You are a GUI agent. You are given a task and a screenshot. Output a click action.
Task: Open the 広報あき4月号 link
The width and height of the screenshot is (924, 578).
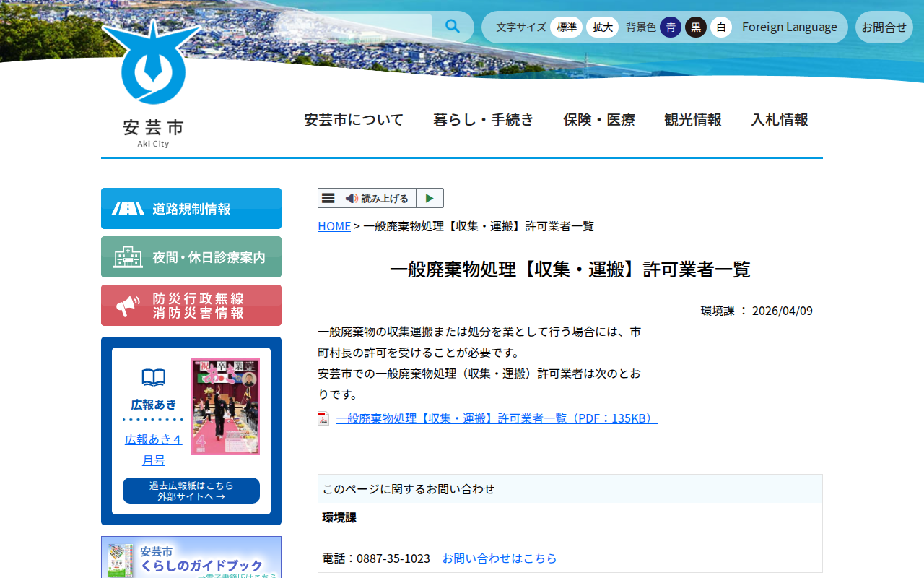[154, 449]
